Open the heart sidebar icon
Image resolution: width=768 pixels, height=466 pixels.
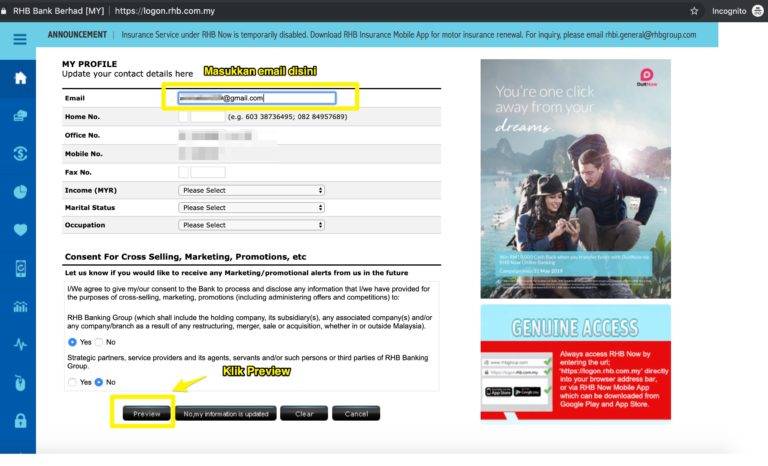(x=20, y=230)
